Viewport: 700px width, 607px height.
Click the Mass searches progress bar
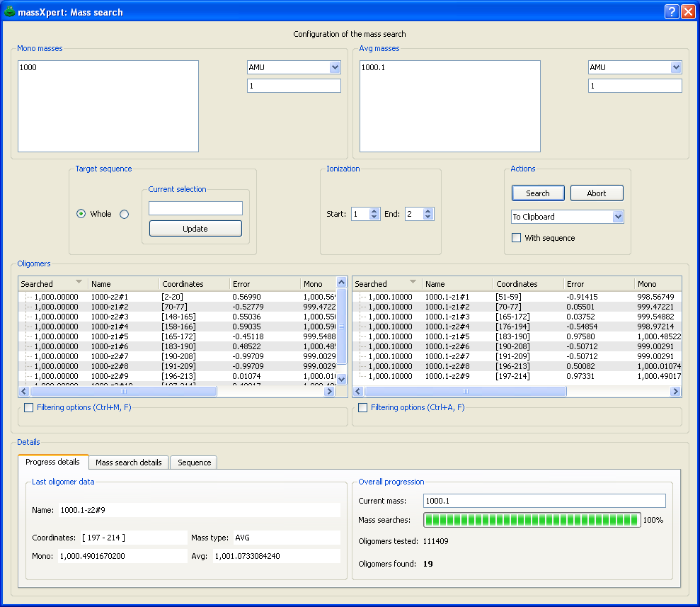tap(532, 520)
